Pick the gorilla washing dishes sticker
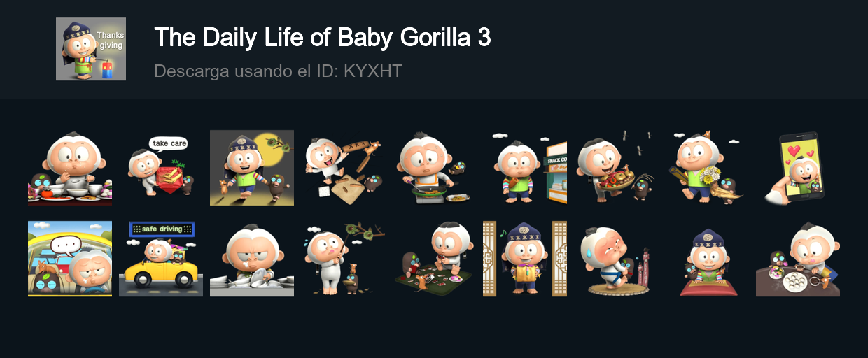This screenshot has height=358, width=868. tap(252, 259)
